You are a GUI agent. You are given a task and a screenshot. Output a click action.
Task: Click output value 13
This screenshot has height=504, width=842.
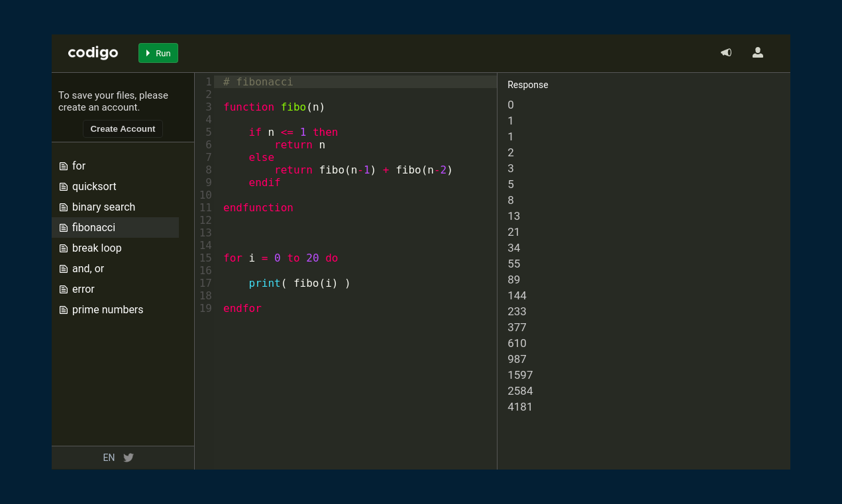click(514, 216)
